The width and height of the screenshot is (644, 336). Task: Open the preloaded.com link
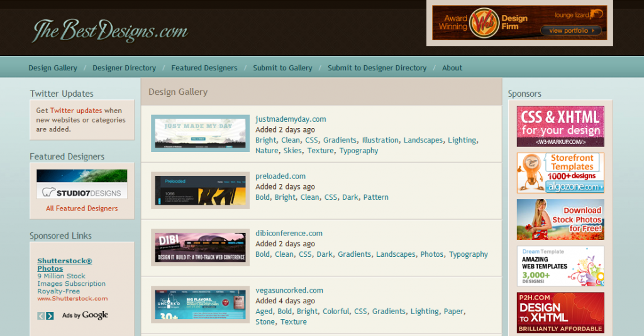[x=280, y=176]
